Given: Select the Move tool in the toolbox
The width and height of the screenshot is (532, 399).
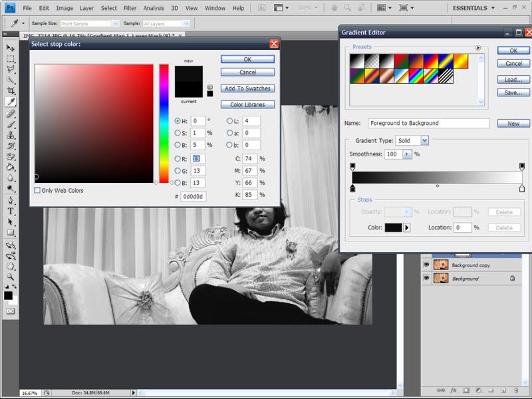Looking at the screenshot, I should tap(11, 48).
